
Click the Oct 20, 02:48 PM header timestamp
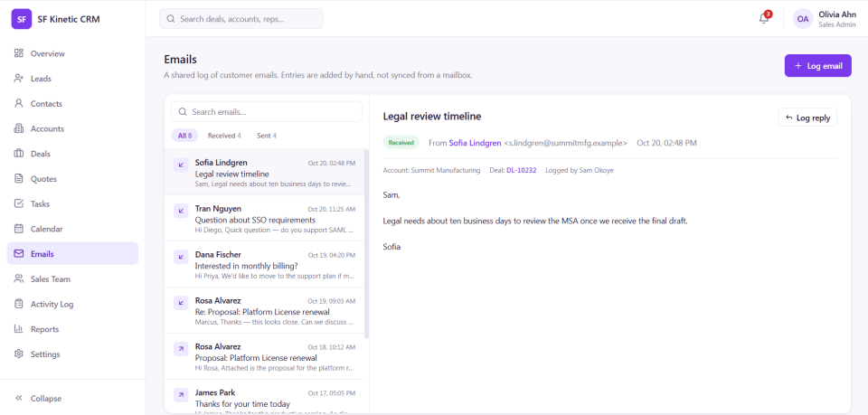(666, 143)
